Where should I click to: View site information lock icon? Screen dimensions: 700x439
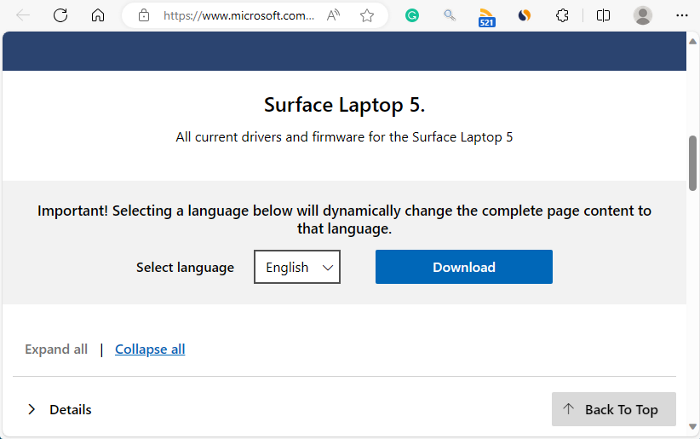144,16
